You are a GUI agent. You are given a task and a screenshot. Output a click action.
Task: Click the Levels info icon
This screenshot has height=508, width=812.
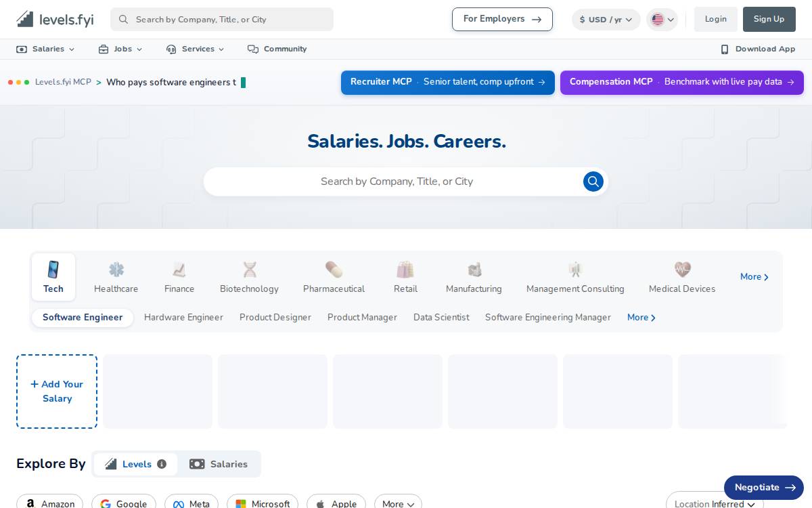[162, 464]
